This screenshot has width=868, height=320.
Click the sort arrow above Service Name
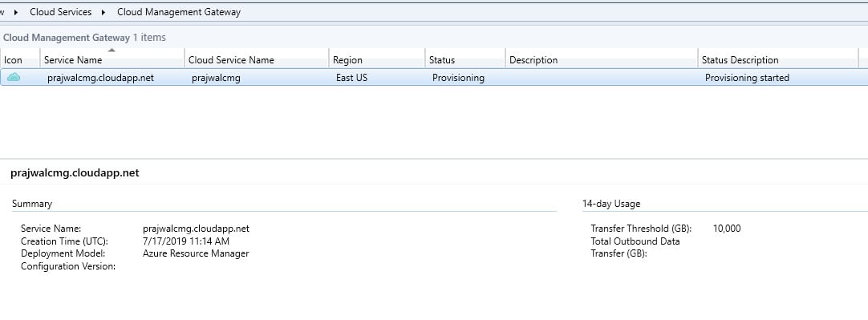(x=112, y=50)
